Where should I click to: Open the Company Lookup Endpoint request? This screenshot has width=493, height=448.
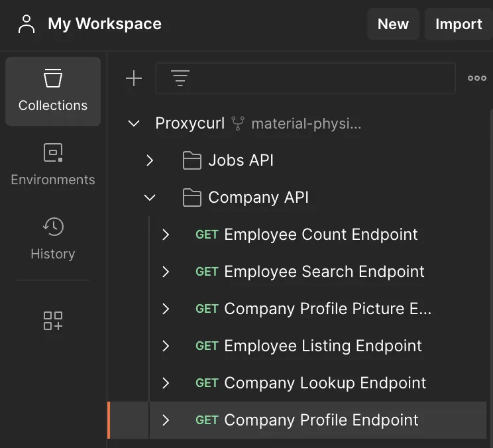point(325,383)
